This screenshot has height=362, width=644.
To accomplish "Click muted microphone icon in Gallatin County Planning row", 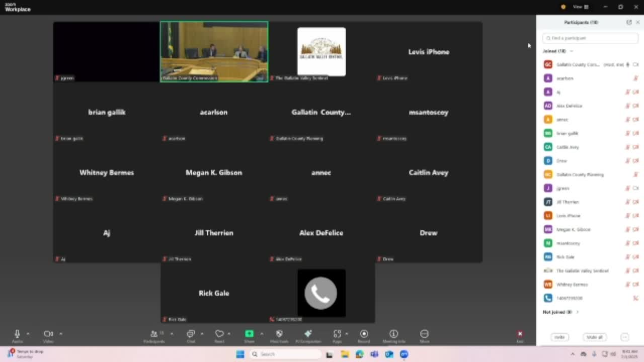I will (635, 174).
